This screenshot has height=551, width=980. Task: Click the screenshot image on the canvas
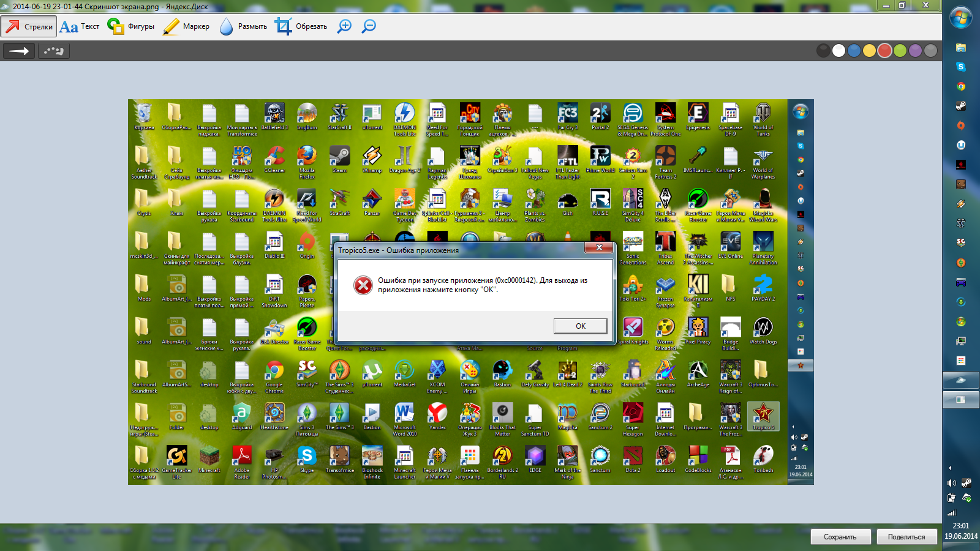coord(471,292)
